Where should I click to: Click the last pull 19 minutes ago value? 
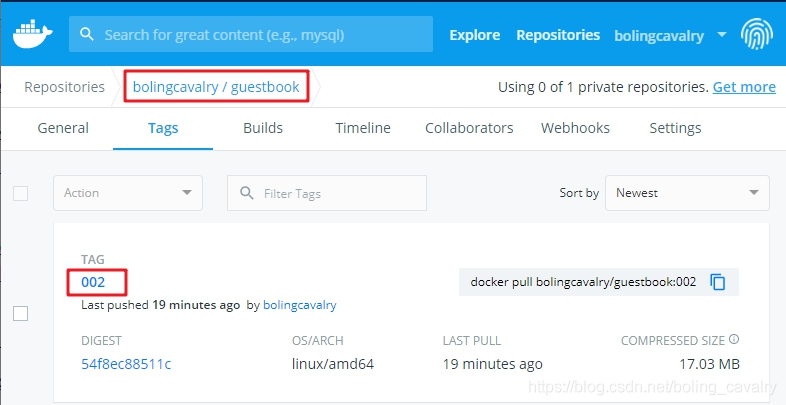pyautogui.click(x=492, y=363)
